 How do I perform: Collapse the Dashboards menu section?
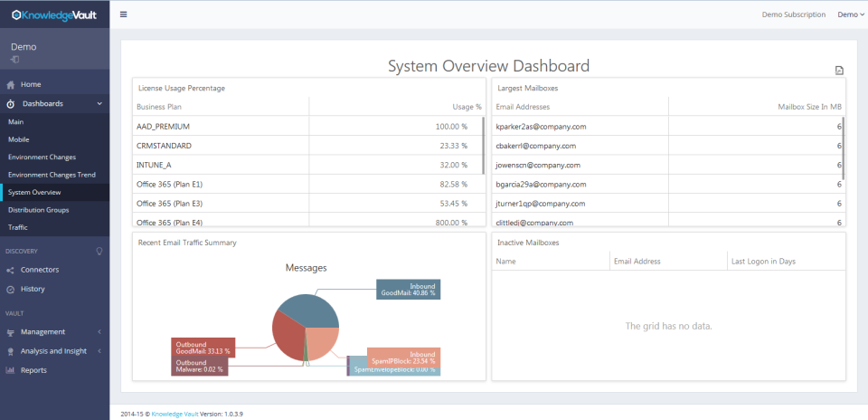pyautogui.click(x=99, y=103)
